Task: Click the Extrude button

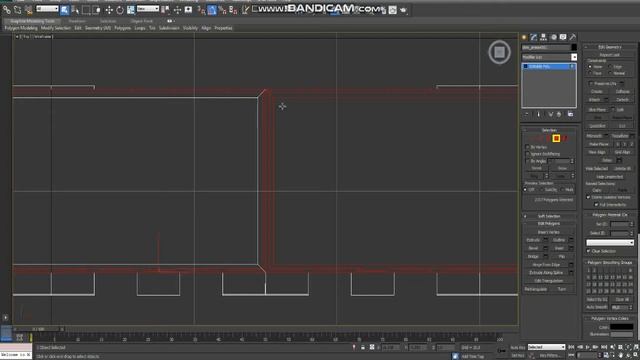Action: pos(533,240)
